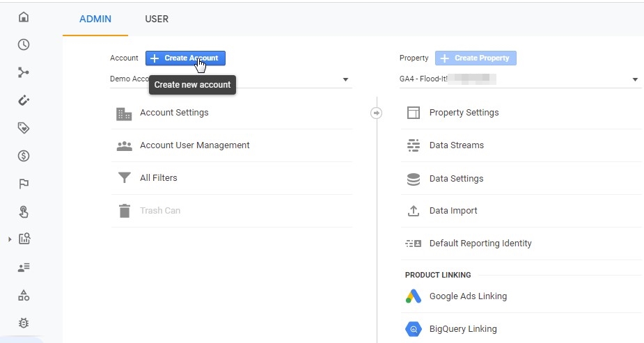Open Realtime clock icon in sidebar
This screenshot has height=343, width=644.
[24, 45]
